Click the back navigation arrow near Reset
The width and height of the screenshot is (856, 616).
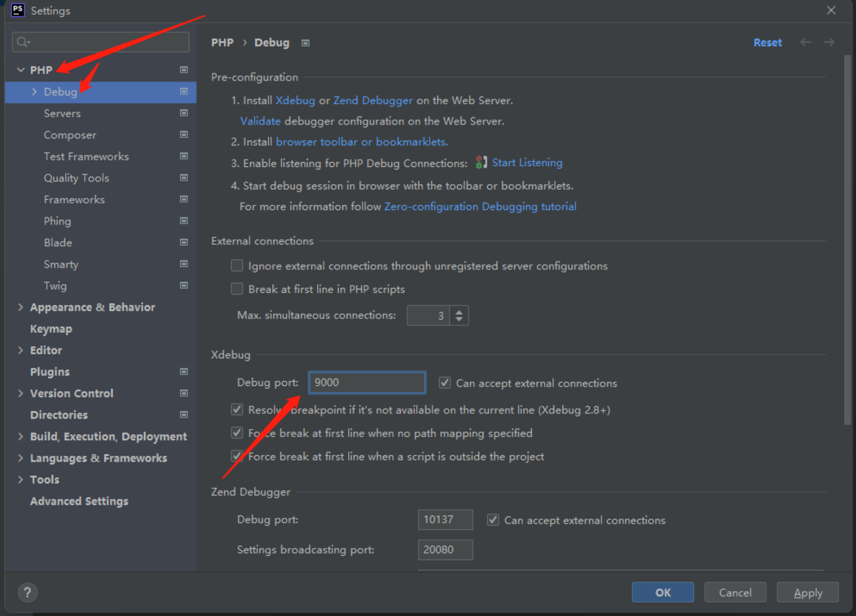click(x=805, y=43)
